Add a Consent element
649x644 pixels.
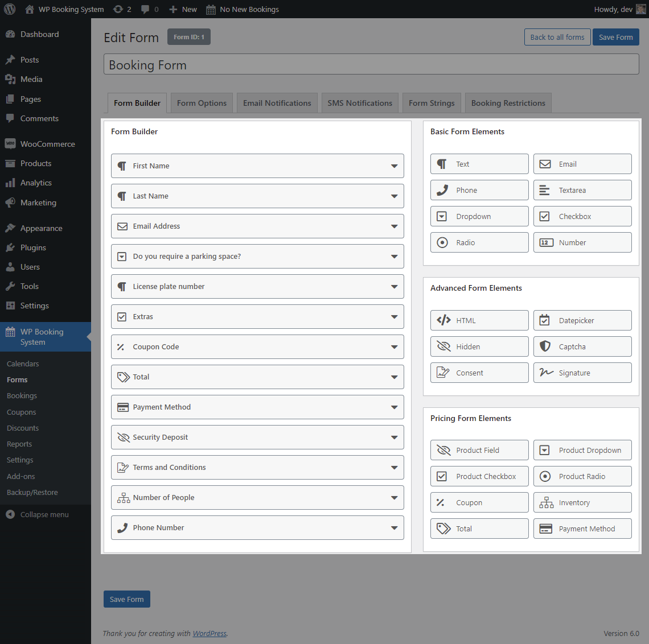(x=479, y=373)
